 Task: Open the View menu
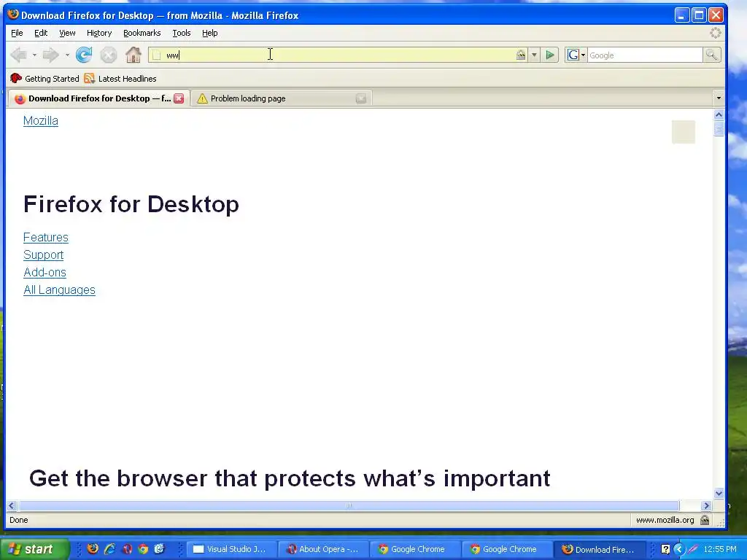[67, 33]
